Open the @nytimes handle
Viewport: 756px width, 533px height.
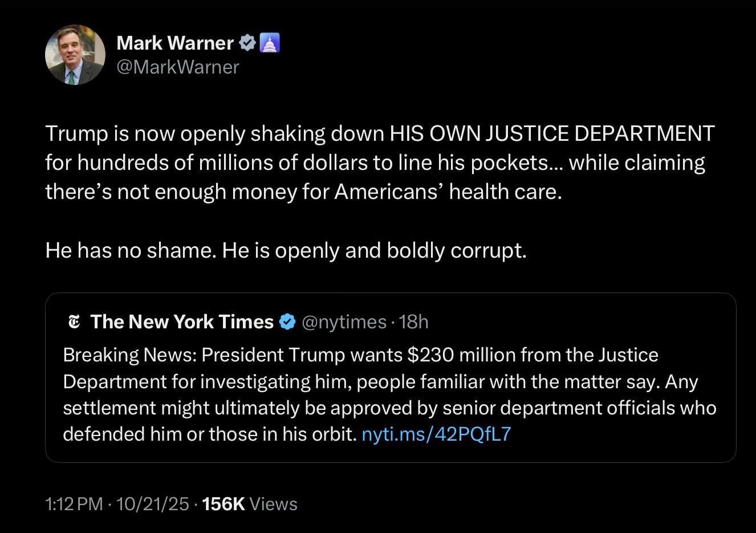pos(343,322)
